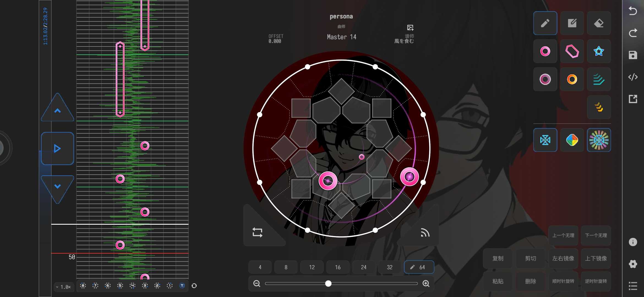Screen dimensions: 644x297
Task: Click the 粘贴 paste button
Action: tap(498, 281)
